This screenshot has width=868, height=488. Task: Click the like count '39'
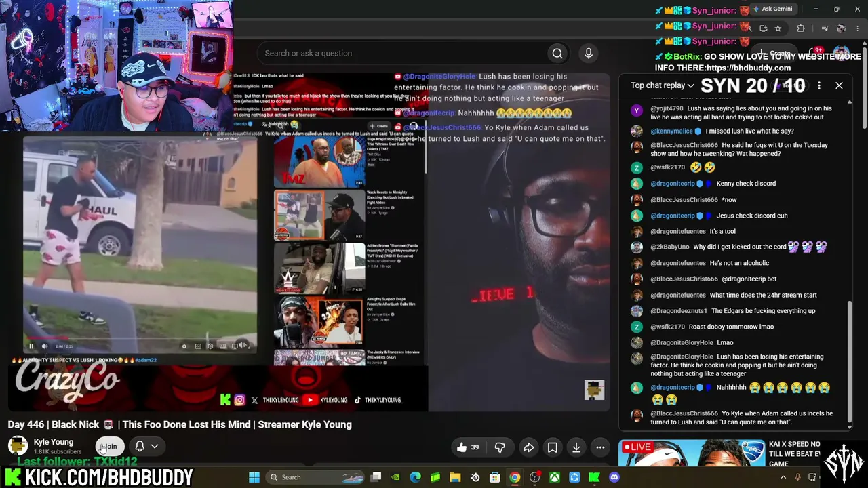pos(475,447)
